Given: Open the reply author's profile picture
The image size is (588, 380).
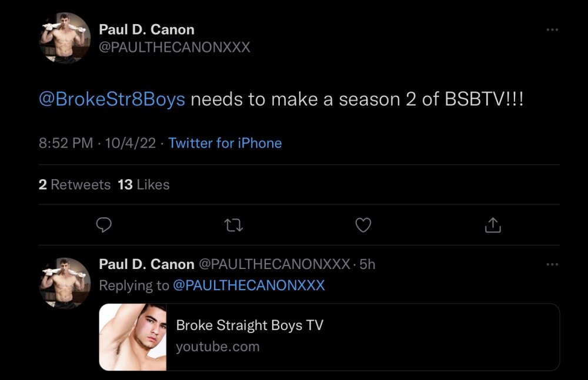Looking at the screenshot, I should point(65,283).
